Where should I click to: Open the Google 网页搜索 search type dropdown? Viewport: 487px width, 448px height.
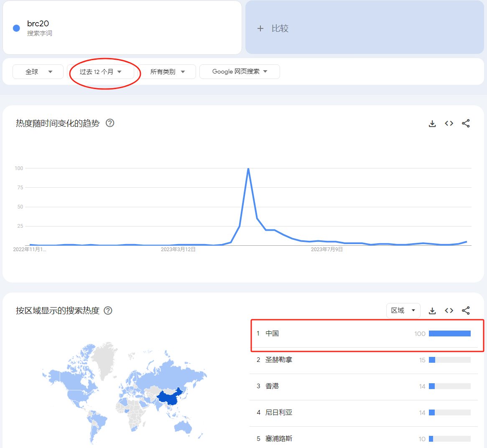pos(240,72)
